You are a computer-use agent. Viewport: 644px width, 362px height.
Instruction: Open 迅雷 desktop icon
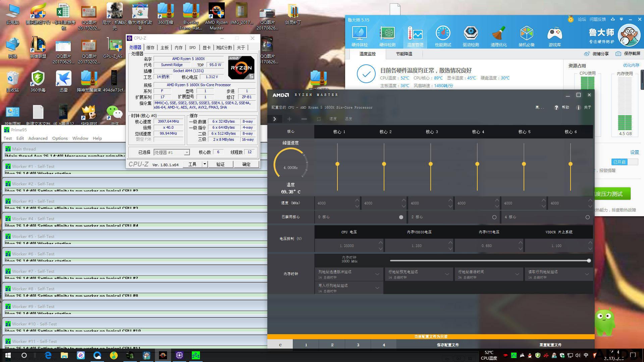[x=63, y=81]
